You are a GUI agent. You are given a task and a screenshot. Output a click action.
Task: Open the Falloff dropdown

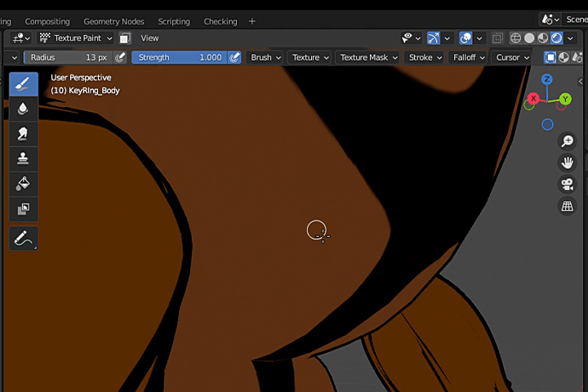click(469, 57)
